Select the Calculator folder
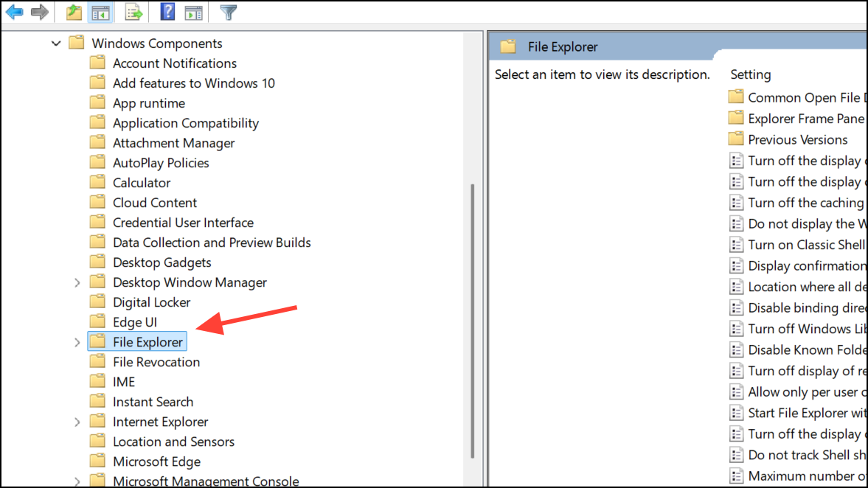The image size is (868, 488). (142, 183)
